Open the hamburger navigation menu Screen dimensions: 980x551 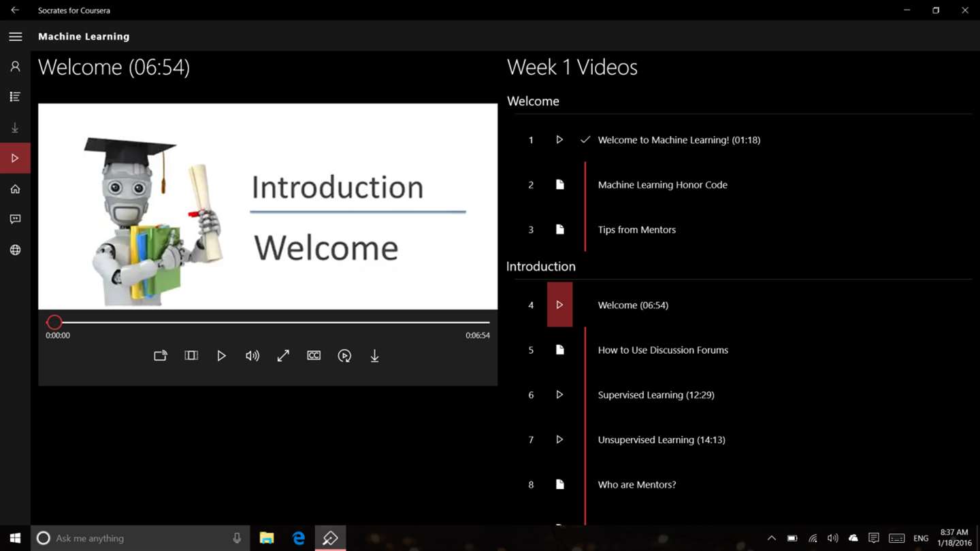pyautogui.click(x=15, y=37)
